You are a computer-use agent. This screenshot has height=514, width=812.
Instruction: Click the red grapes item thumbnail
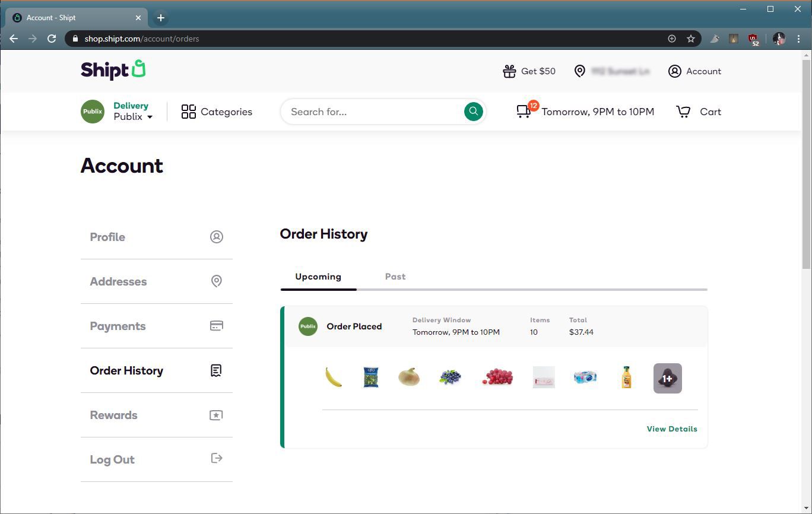point(497,377)
